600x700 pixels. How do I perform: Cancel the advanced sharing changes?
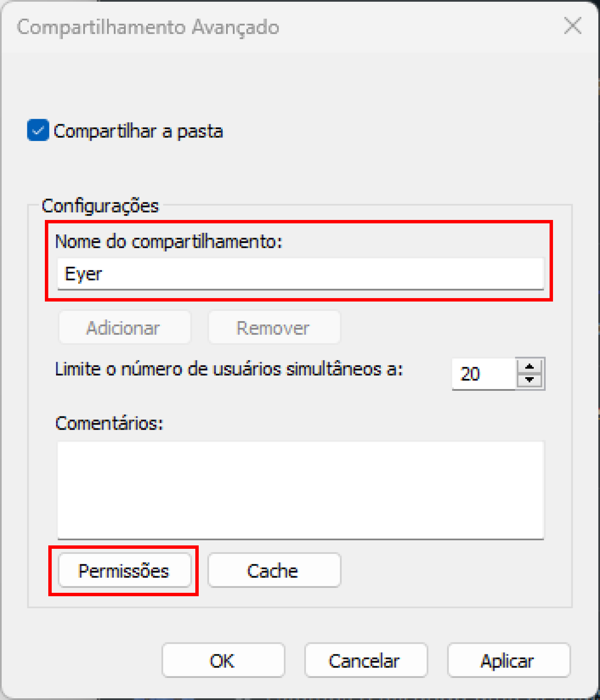point(366,660)
